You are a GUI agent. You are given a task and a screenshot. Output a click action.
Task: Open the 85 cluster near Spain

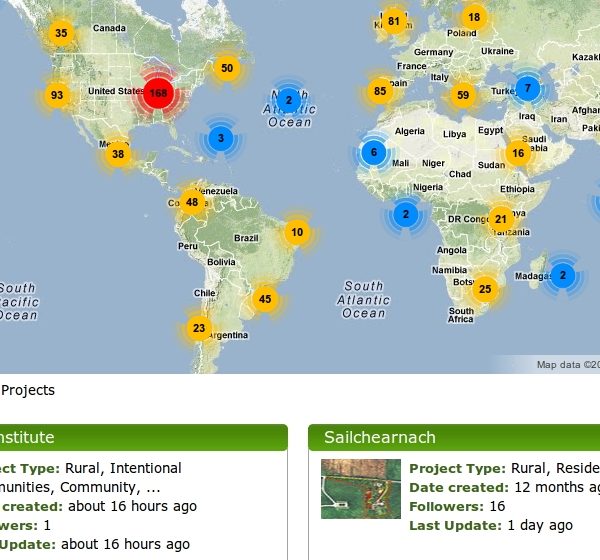click(380, 91)
